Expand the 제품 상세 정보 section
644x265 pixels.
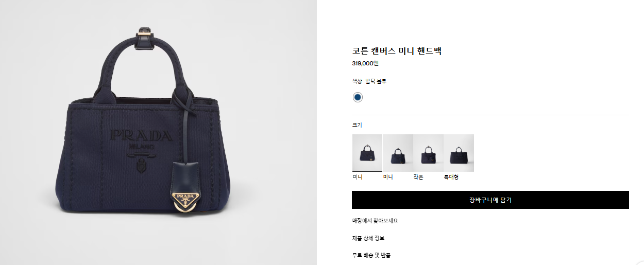pyautogui.click(x=368, y=238)
